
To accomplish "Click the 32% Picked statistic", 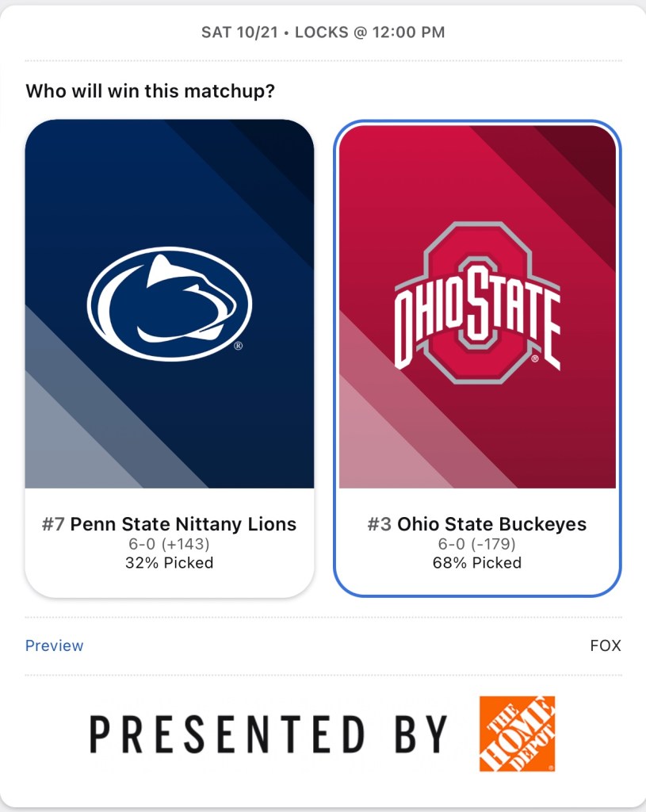I will [169, 563].
